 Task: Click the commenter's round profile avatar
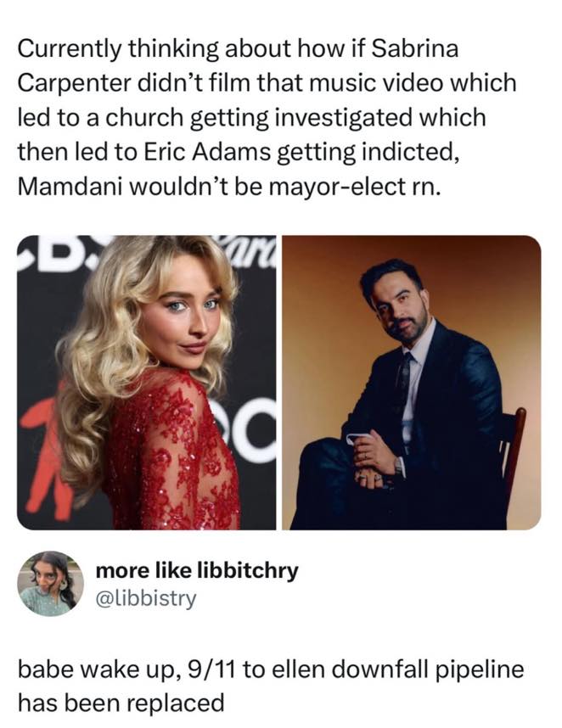click(50, 583)
